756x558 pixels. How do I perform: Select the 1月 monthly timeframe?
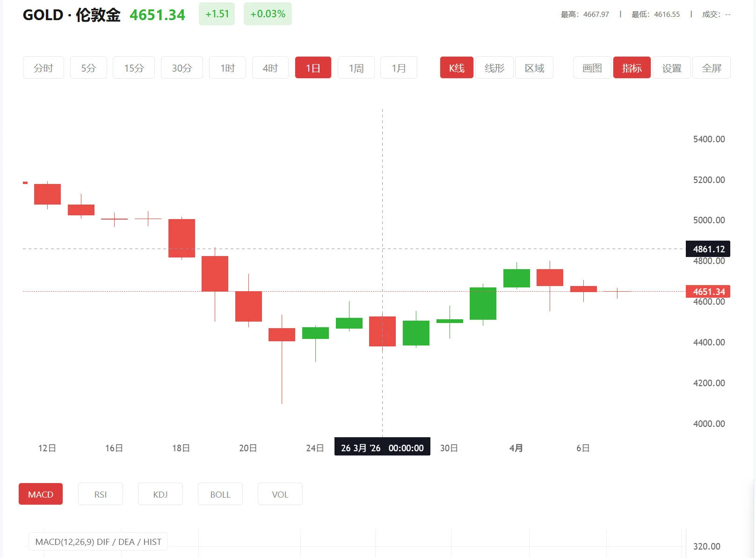click(x=398, y=67)
